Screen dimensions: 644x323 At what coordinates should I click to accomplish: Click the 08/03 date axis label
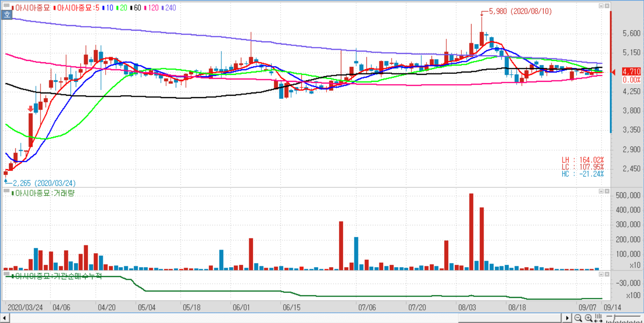tap(467, 308)
